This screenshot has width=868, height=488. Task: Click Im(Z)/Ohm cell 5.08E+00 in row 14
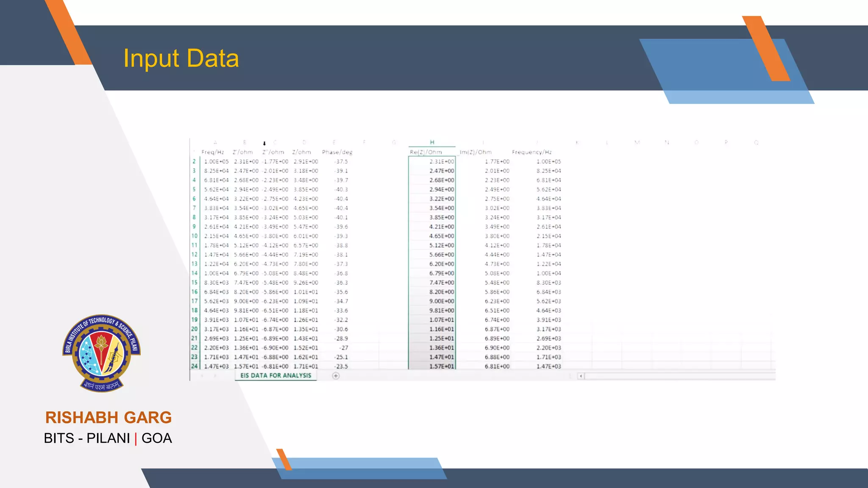click(497, 273)
